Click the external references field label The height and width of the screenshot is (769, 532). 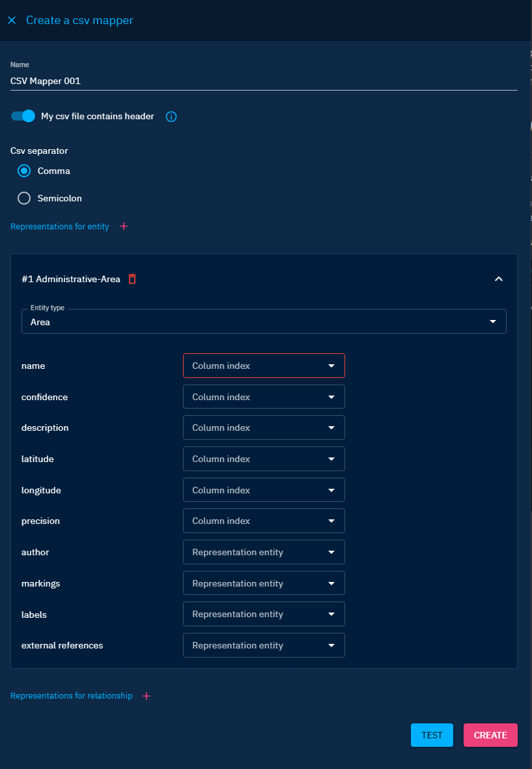[x=63, y=645]
